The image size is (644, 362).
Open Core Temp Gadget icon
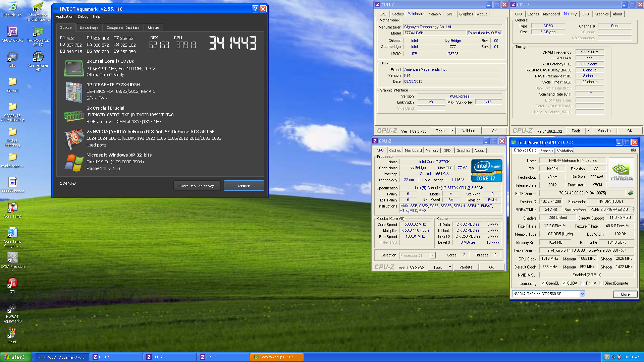click(x=12, y=237)
